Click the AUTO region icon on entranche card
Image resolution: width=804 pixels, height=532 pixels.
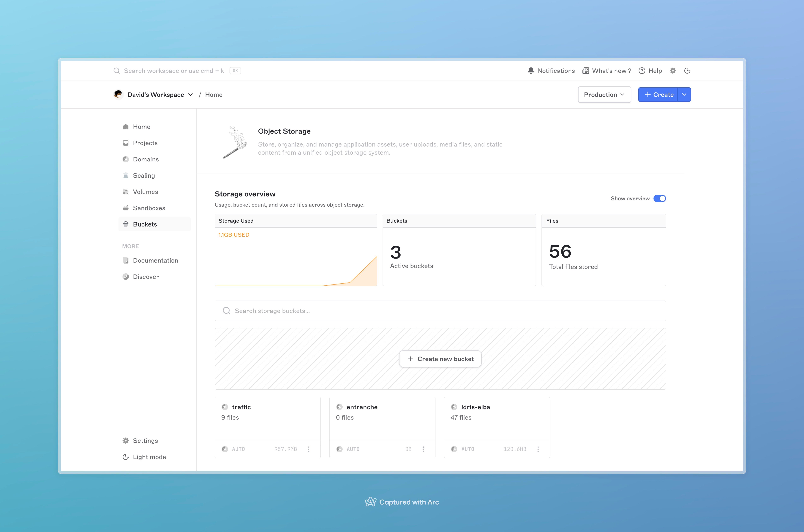coord(339,449)
